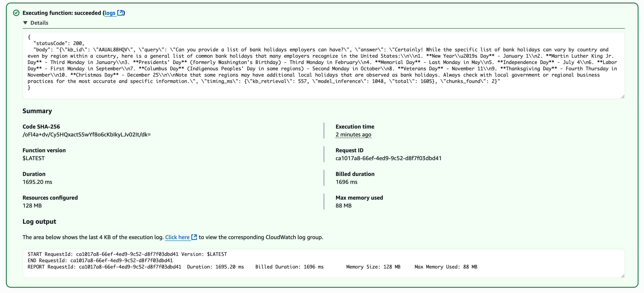The height and width of the screenshot is (293, 644).
Task: Click the "statusCode": 200 line
Action: (59, 43)
